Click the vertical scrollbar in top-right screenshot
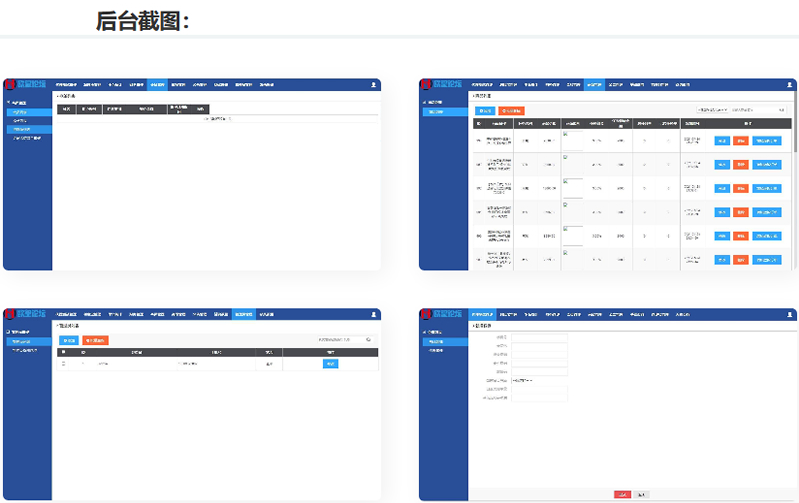 tap(796, 130)
